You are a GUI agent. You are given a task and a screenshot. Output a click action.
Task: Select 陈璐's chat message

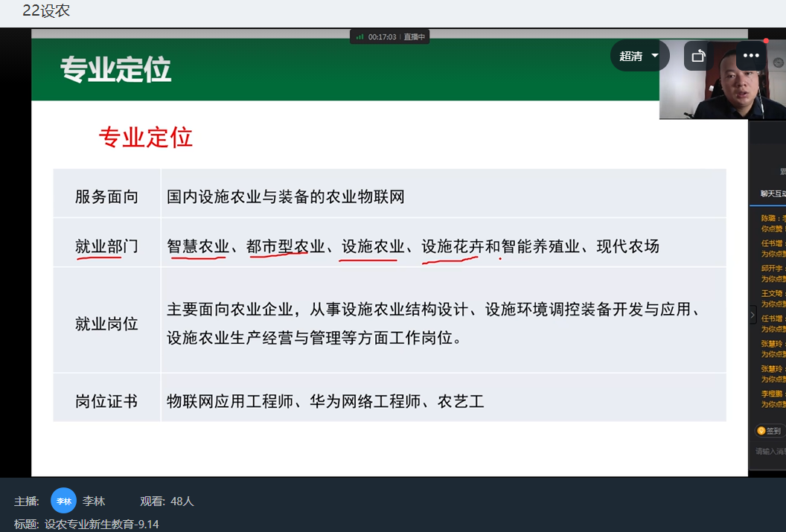click(x=773, y=224)
